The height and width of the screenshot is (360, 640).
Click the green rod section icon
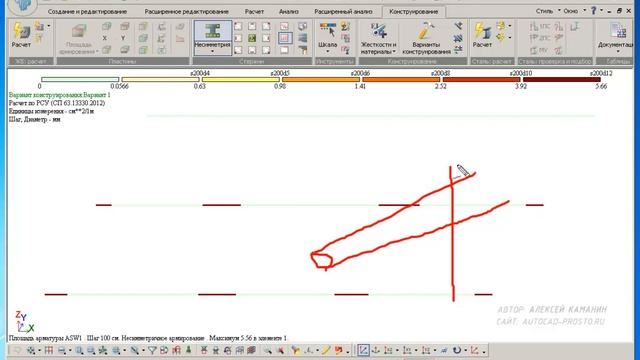click(x=252, y=38)
